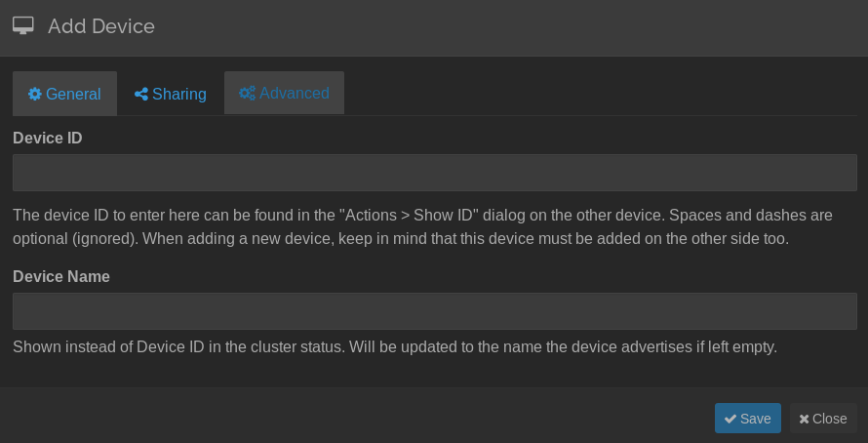
Task: Click the checkmark icon on Save button
Action: pyautogui.click(x=730, y=419)
